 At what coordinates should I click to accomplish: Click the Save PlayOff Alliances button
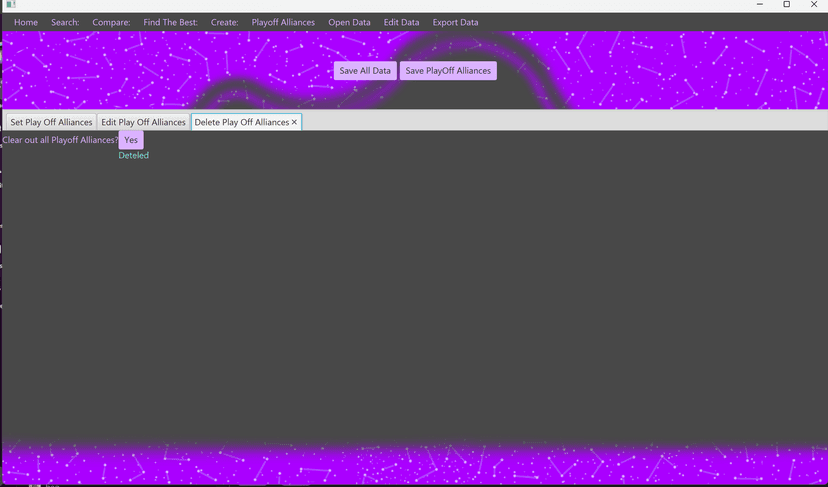pyautogui.click(x=448, y=71)
